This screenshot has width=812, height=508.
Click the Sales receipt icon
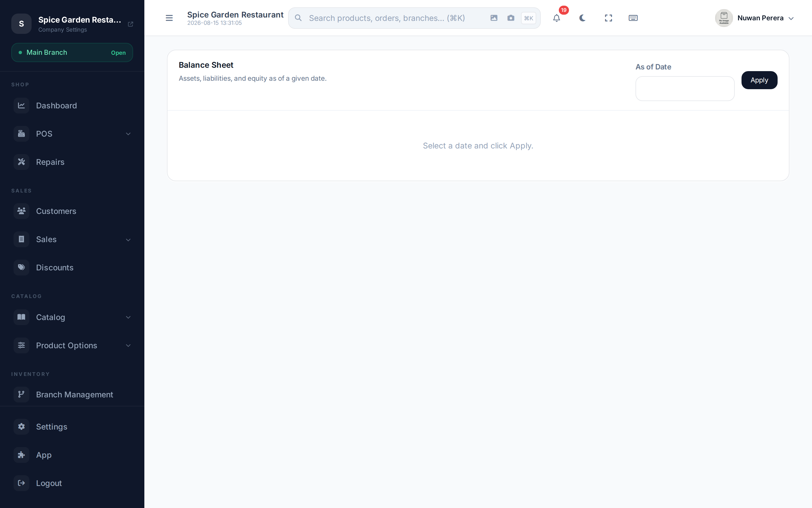click(21, 239)
